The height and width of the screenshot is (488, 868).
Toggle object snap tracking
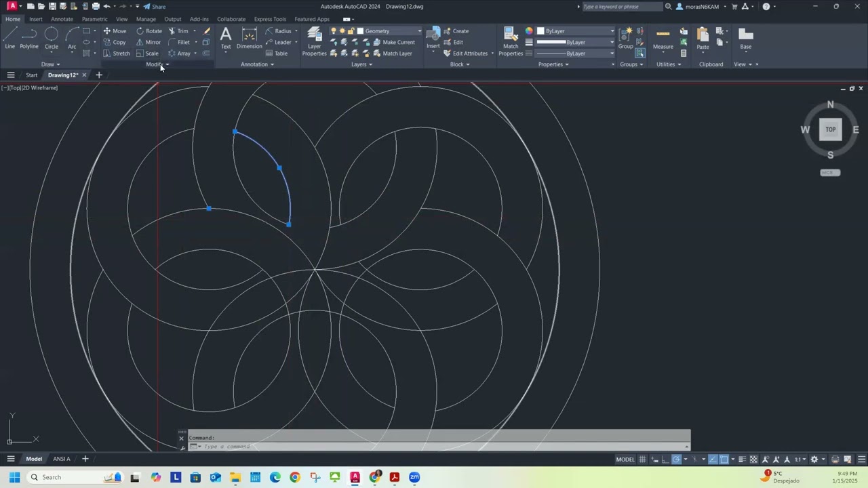(x=713, y=460)
